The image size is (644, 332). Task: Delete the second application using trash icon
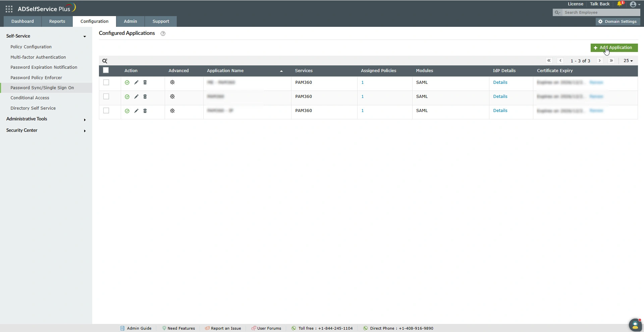pyautogui.click(x=145, y=97)
